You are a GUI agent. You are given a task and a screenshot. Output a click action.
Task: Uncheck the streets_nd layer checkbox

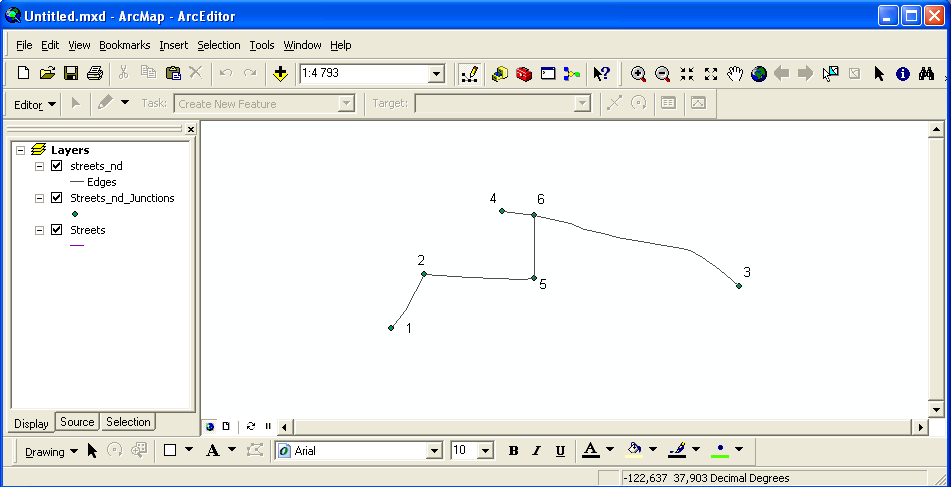click(57, 166)
